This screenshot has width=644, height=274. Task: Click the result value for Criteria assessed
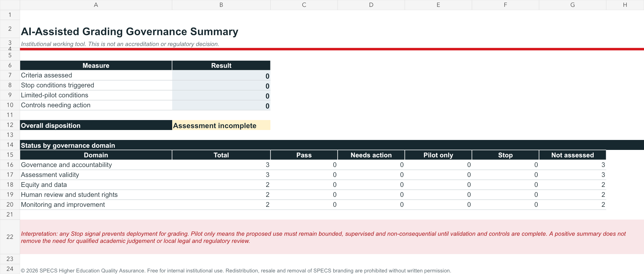point(221,76)
